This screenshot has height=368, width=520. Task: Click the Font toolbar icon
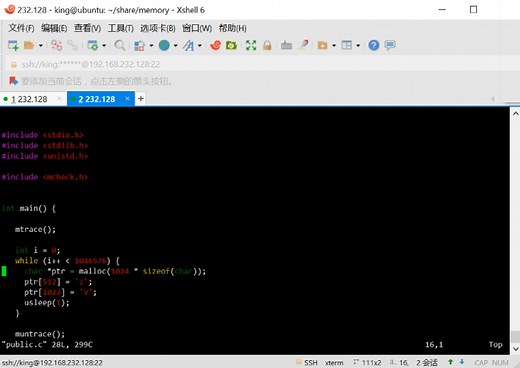coord(188,45)
